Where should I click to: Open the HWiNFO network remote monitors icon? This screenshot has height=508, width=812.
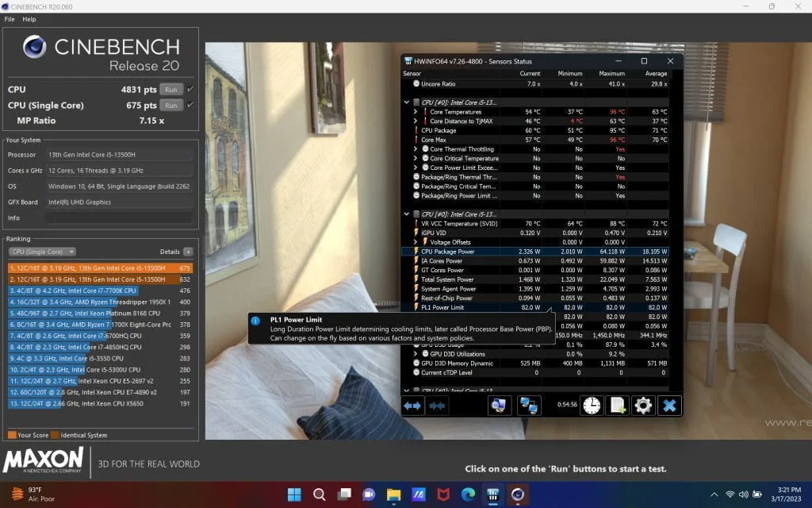(x=529, y=406)
